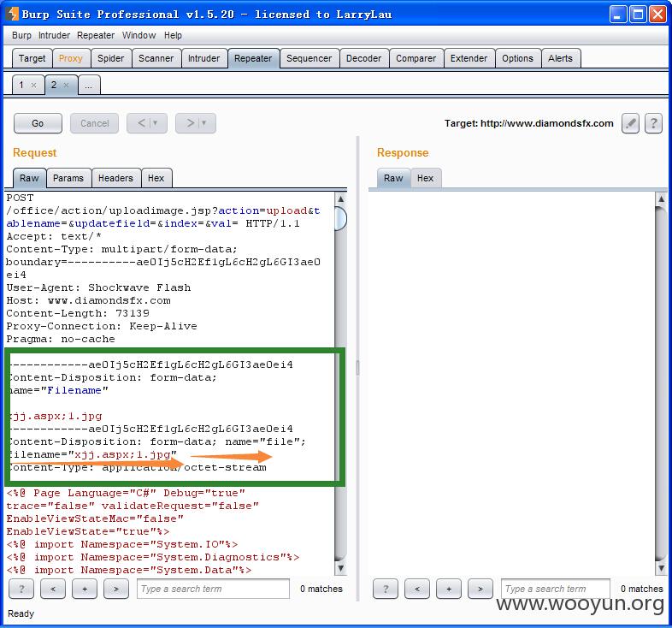
Task: Click the response search term field
Action: tap(556, 589)
